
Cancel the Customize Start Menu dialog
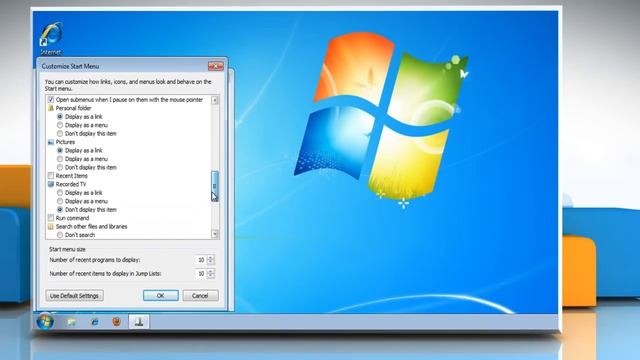[x=200, y=296]
